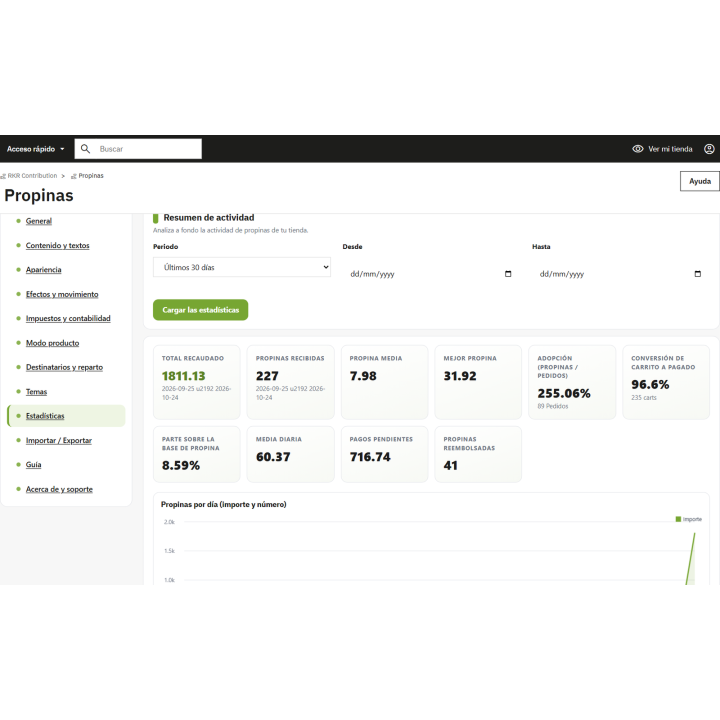
Task: Click the Conversión de carrito 96.6% value
Action: click(x=650, y=385)
